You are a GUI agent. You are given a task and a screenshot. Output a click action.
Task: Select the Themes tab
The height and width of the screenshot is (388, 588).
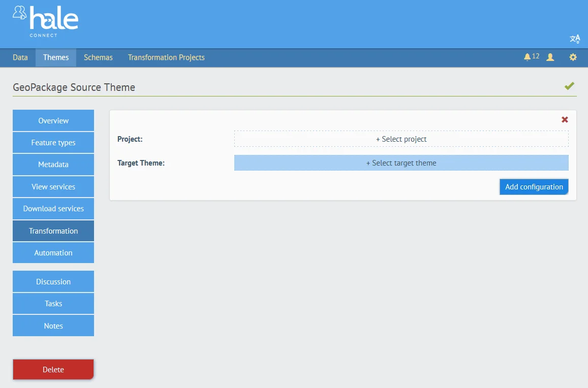click(55, 57)
